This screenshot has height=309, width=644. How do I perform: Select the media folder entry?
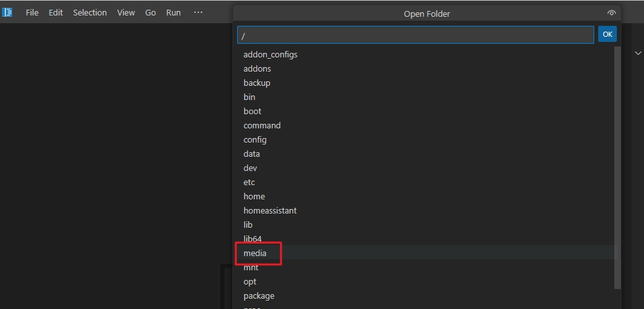(x=255, y=254)
